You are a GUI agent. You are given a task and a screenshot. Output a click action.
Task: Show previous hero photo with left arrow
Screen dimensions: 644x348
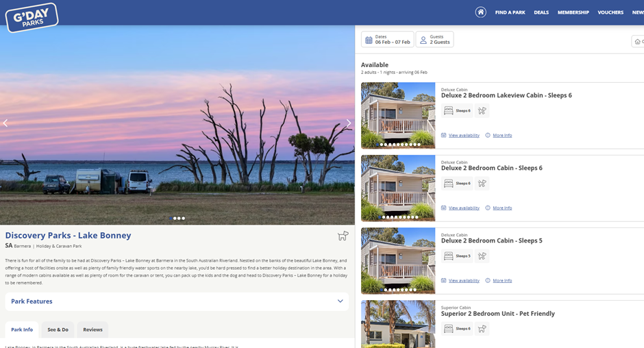[x=5, y=123]
